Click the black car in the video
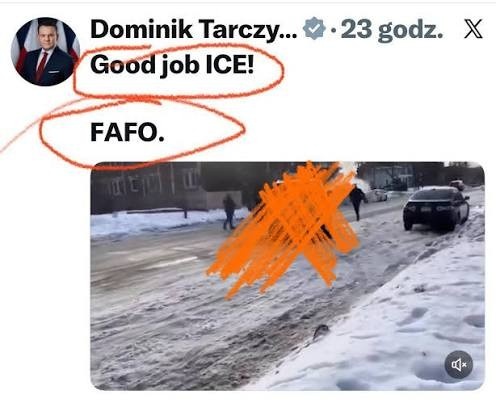 (x=436, y=209)
